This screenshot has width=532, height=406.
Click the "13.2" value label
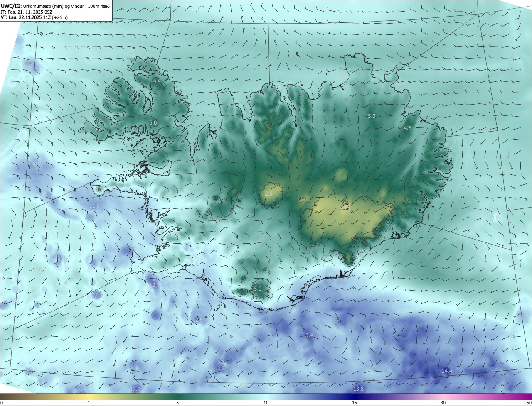(219, 368)
